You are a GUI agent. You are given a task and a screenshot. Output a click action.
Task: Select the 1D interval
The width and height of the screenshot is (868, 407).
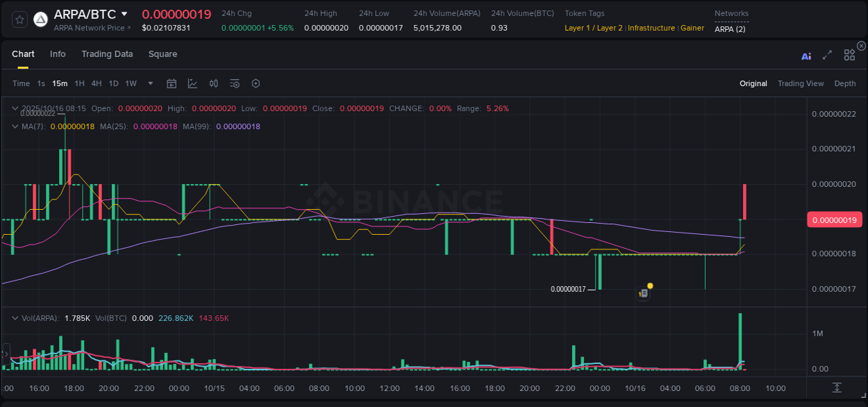(113, 83)
